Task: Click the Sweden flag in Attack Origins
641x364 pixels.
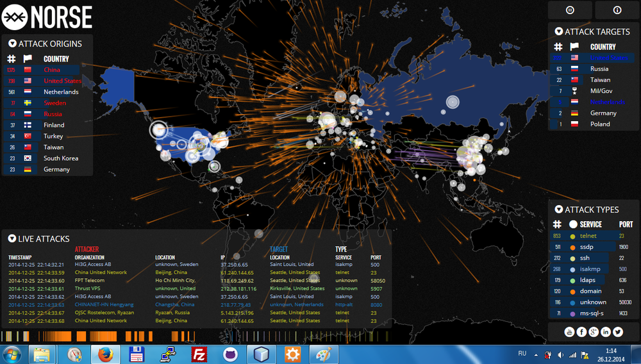Action: point(28,103)
